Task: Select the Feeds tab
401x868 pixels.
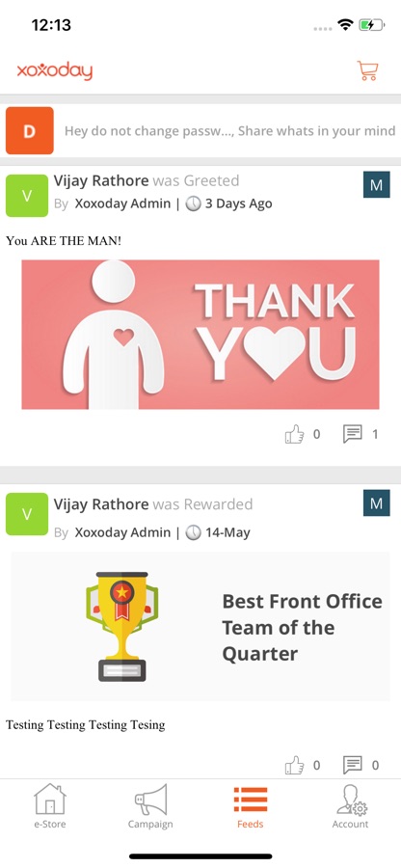Action: [x=251, y=805]
